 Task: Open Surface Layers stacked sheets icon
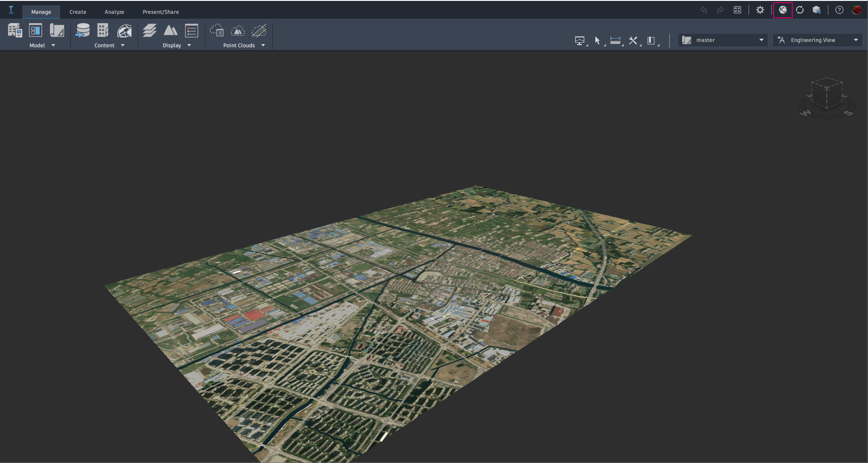(150, 31)
